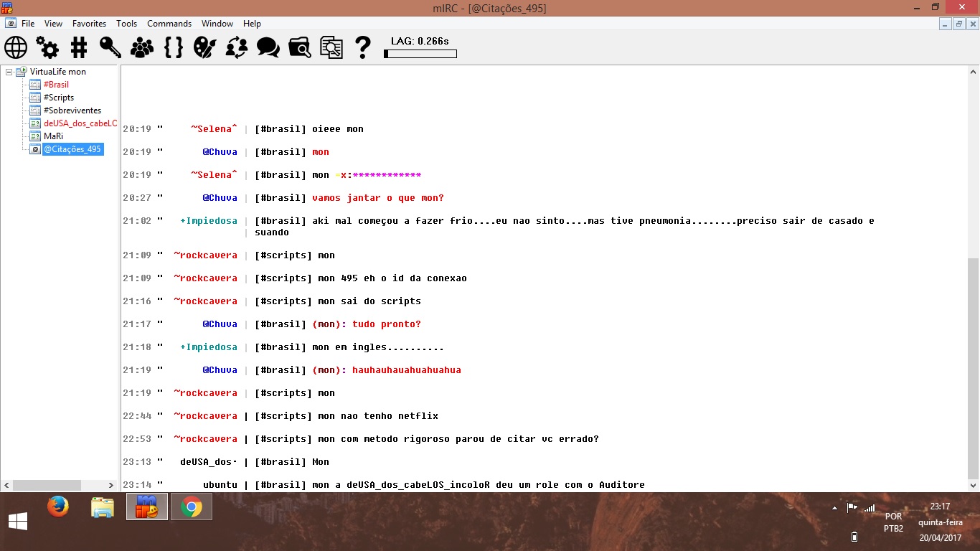Click the chat bubbles icon
The image size is (980, 551).
point(268,47)
